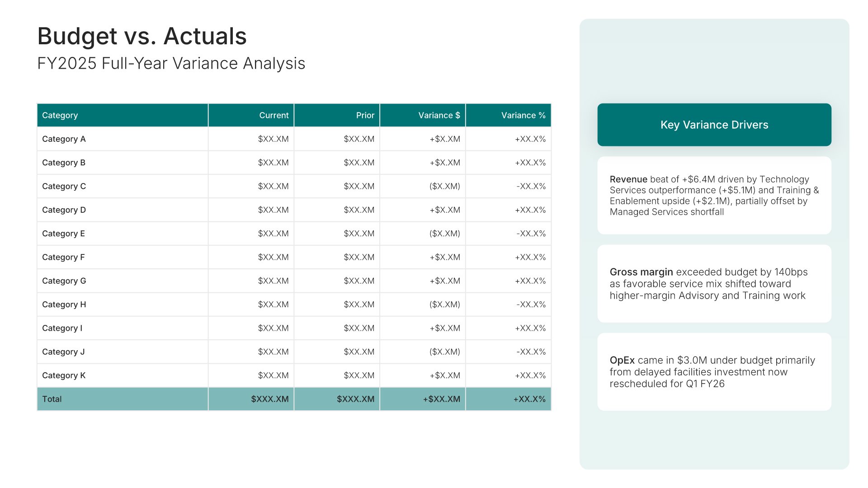Select the Total row Current value cell
Image resolution: width=868 pixels, height=488 pixels.
269,399
